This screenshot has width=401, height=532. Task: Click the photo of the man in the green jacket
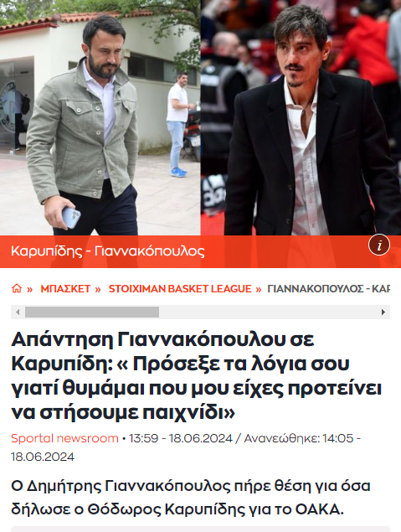[100, 117]
